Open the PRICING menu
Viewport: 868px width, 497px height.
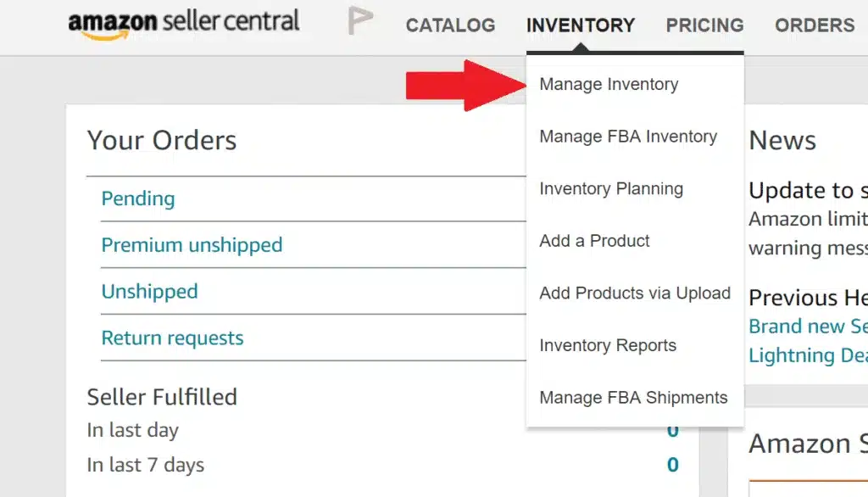704,25
